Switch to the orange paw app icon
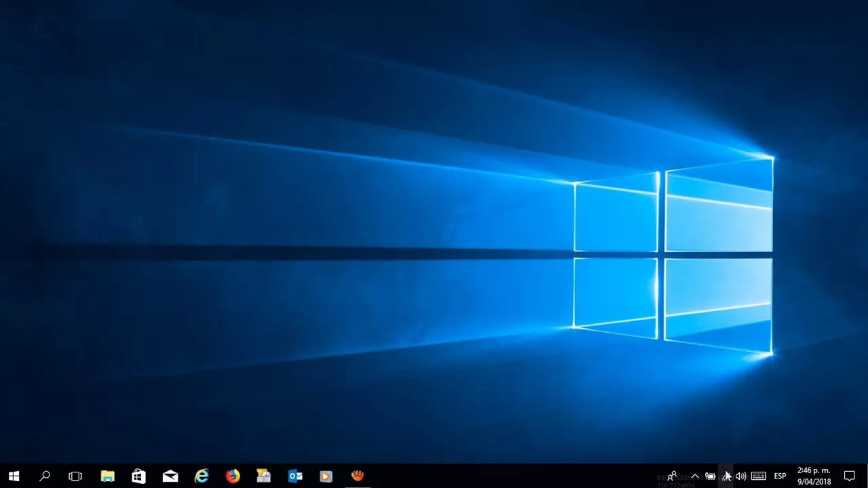Screen dimensions: 868x488 pyautogui.click(x=357, y=476)
